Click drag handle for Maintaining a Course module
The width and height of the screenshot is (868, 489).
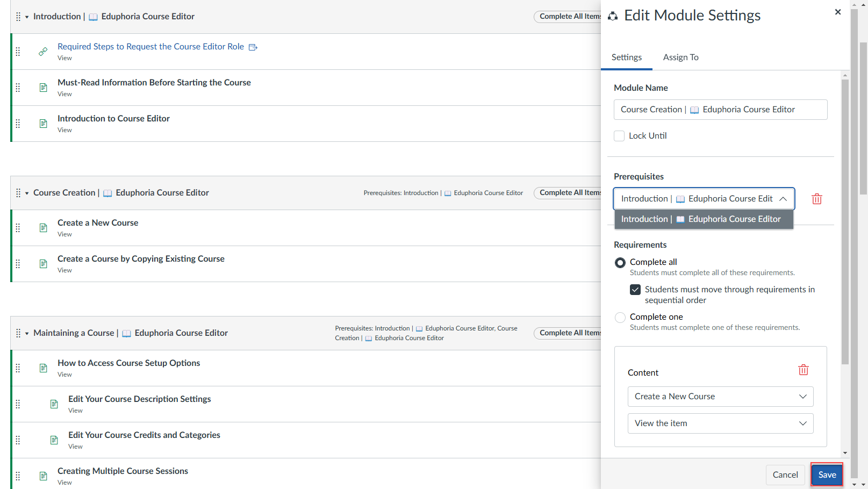pyautogui.click(x=18, y=333)
